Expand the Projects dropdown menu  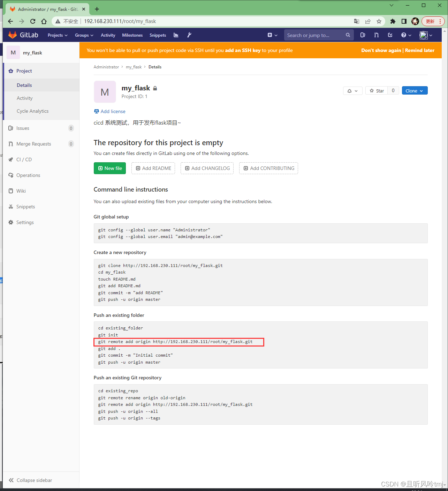58,35
